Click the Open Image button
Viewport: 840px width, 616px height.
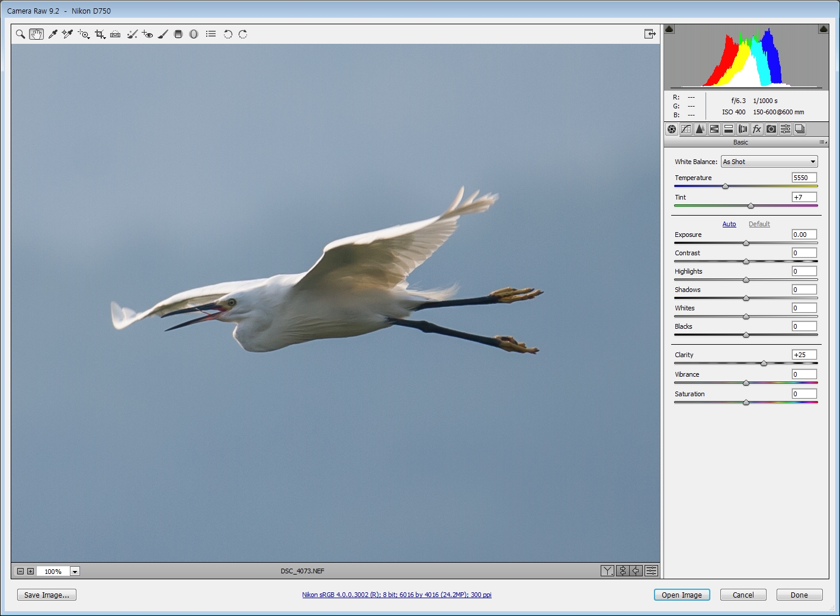pos(681,595)
